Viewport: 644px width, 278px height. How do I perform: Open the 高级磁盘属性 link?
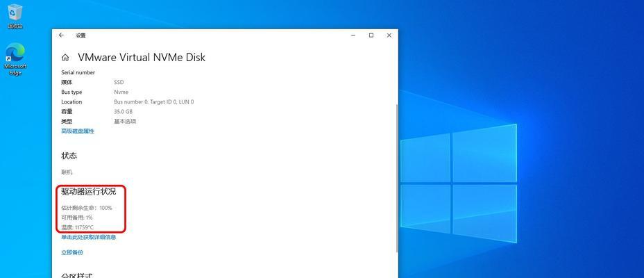coord(78,131)
